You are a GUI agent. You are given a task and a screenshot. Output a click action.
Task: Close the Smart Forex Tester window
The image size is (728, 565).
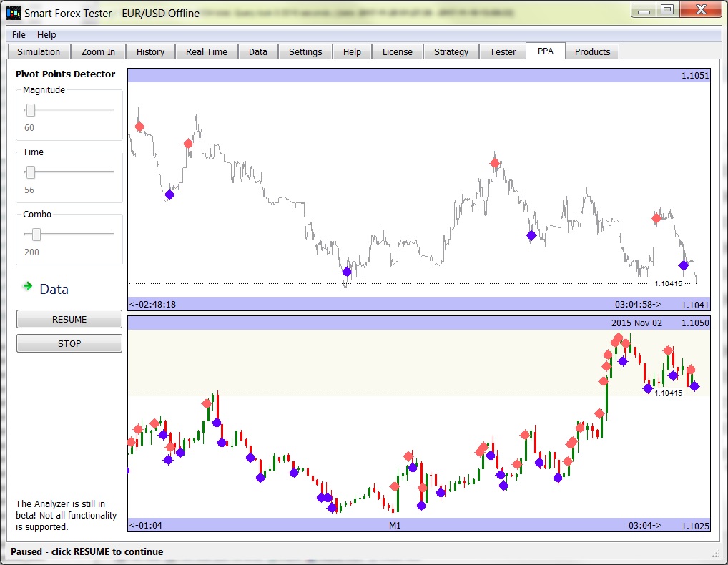[x=701, y=10]
